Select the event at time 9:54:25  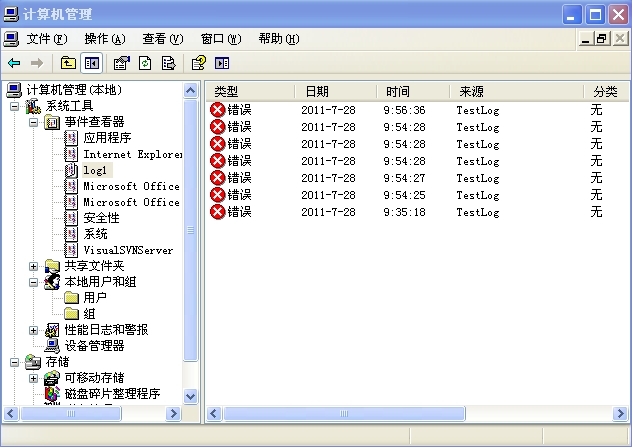(x=417, y=195)
